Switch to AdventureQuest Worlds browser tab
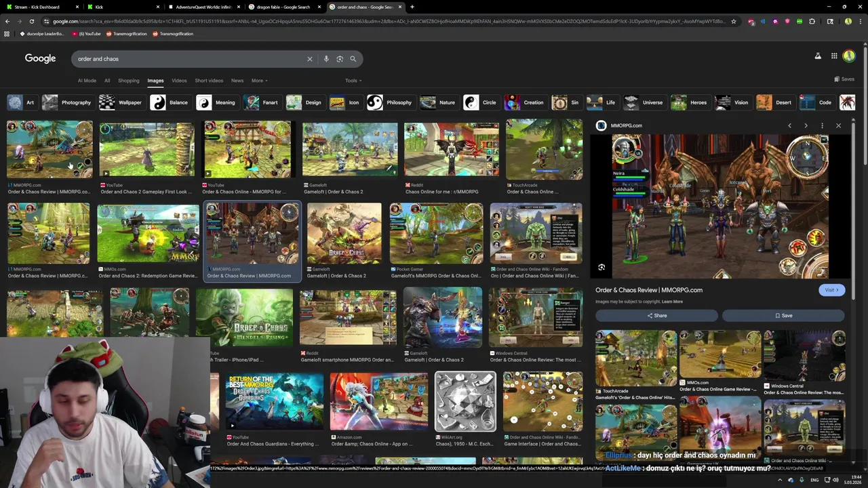The height and width of the screenshot is (488, 868). pyautogui.click(x=203, y=7)
